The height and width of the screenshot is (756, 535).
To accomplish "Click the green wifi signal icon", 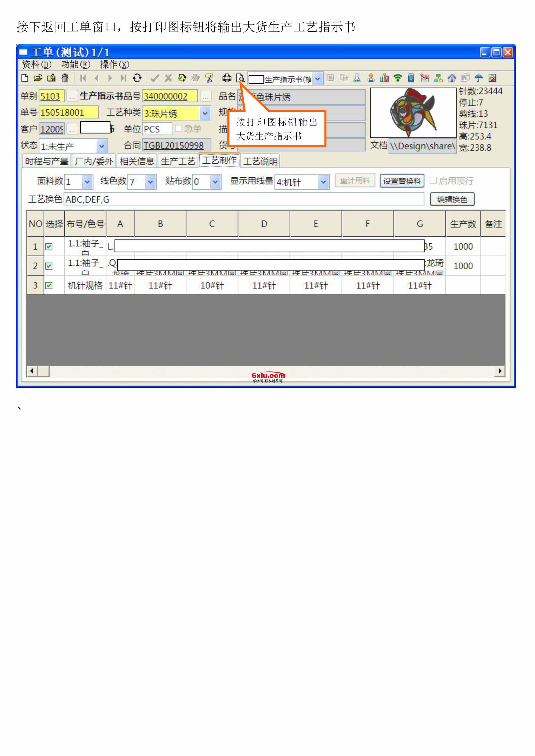I will 398,78.
